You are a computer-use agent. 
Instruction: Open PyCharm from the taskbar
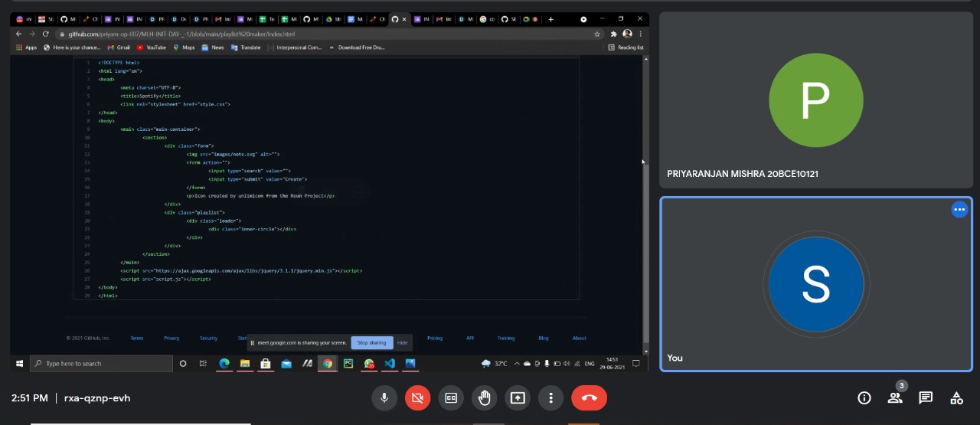tap(348, 363)
